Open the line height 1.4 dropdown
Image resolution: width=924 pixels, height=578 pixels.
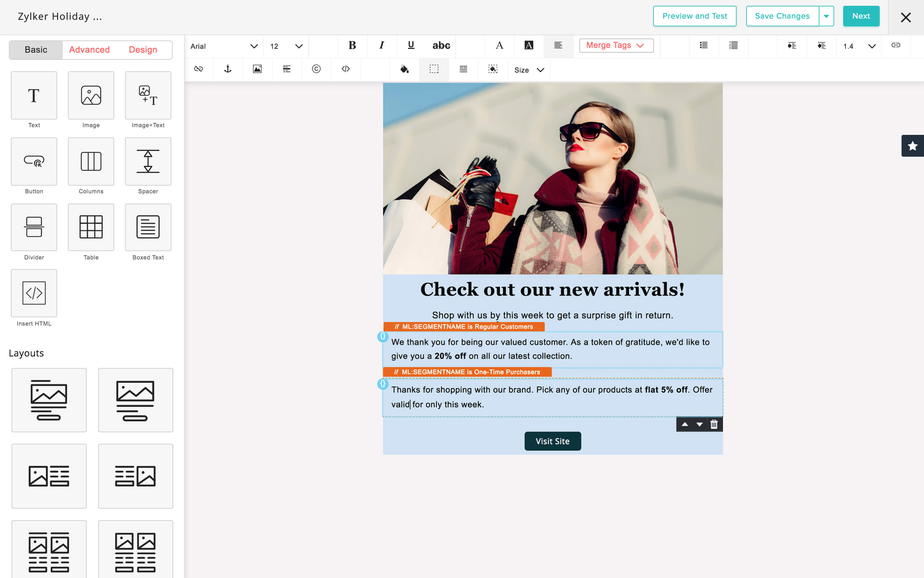tap(859, 46)
